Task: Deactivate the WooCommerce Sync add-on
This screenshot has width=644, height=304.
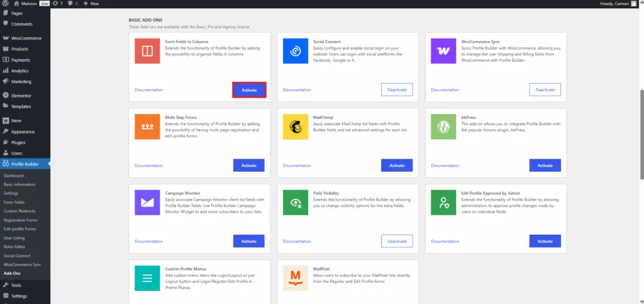Action: coord(545,89)
